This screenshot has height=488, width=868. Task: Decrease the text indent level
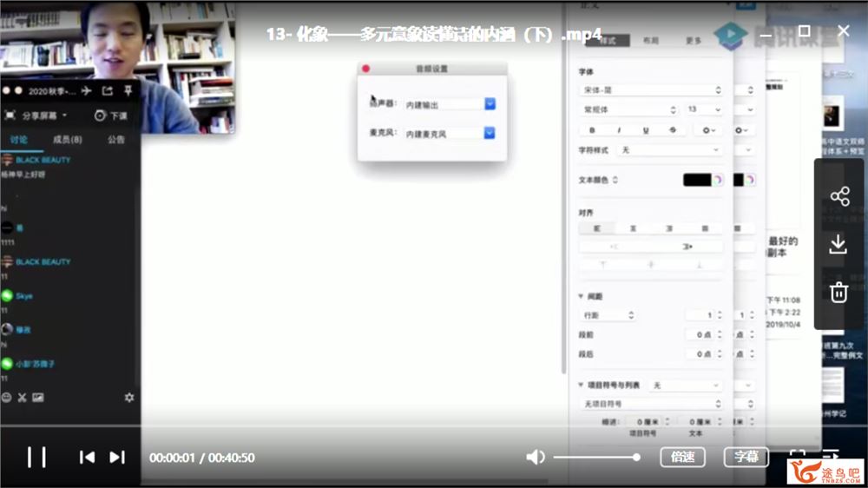coord(615,247)
